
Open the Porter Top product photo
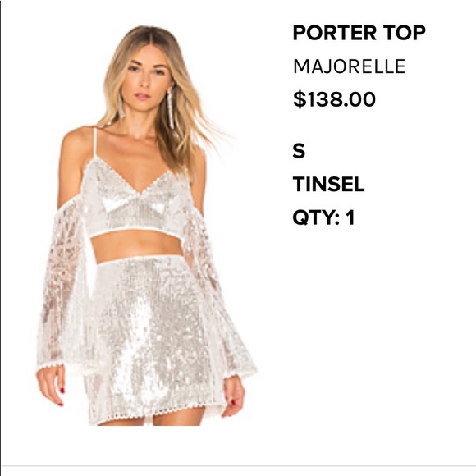[x=146, y=225]
